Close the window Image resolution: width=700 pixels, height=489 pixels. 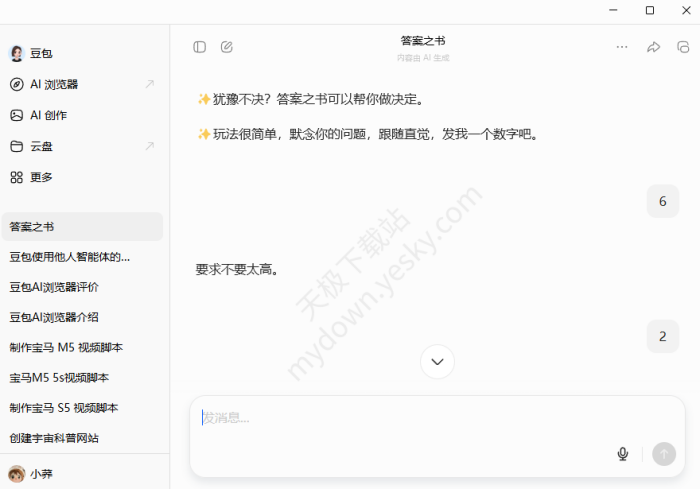(687, 10)
